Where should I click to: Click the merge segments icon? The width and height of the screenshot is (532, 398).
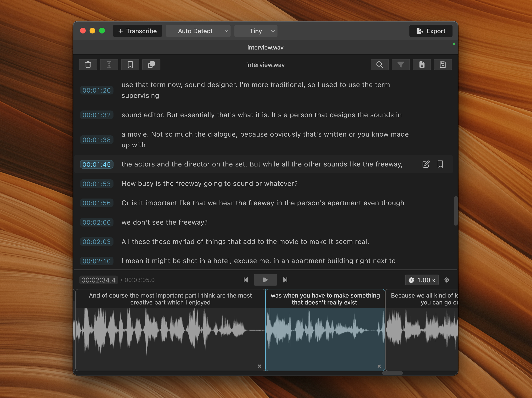(109, 65)
